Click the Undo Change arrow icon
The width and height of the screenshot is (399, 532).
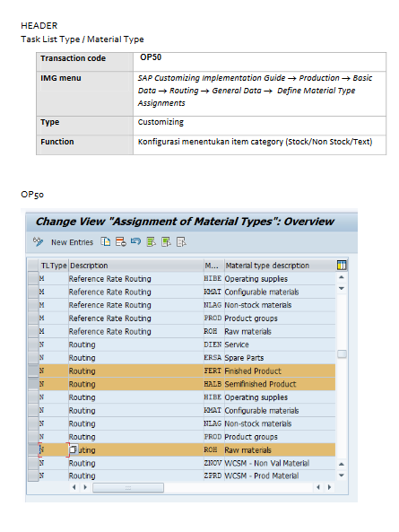pyautogui.click(x=135, y=241)
